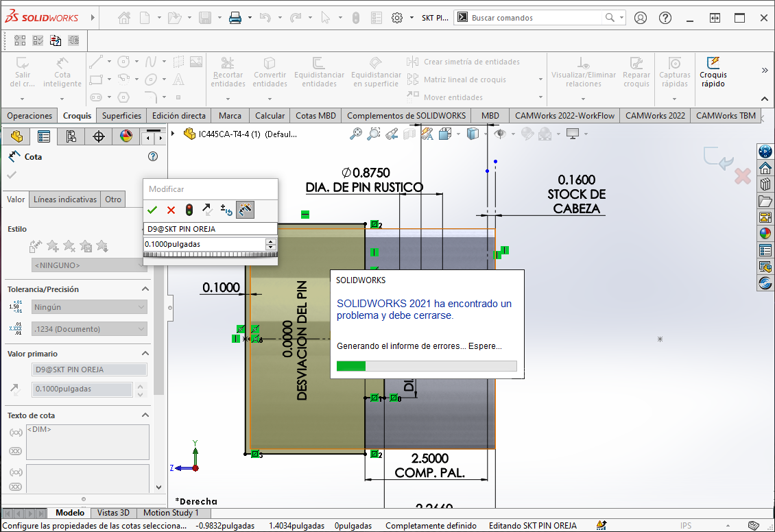The height and width of the screenshot is (532, 775).
Task: Click the Zoom to Area magnifier icon
Action: (x=374, y=134)
